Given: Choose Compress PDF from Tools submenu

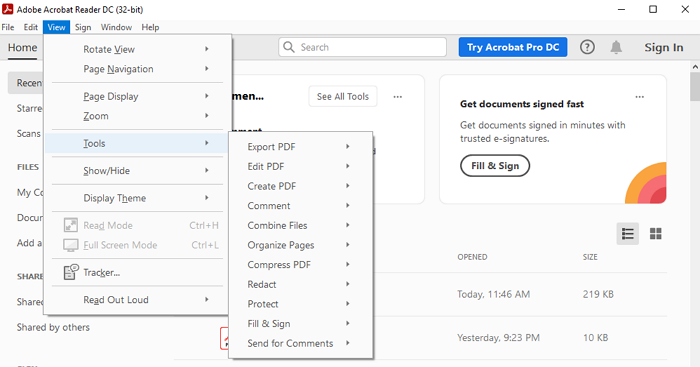Looking at the screenshot, I should [x=301, y=264].
